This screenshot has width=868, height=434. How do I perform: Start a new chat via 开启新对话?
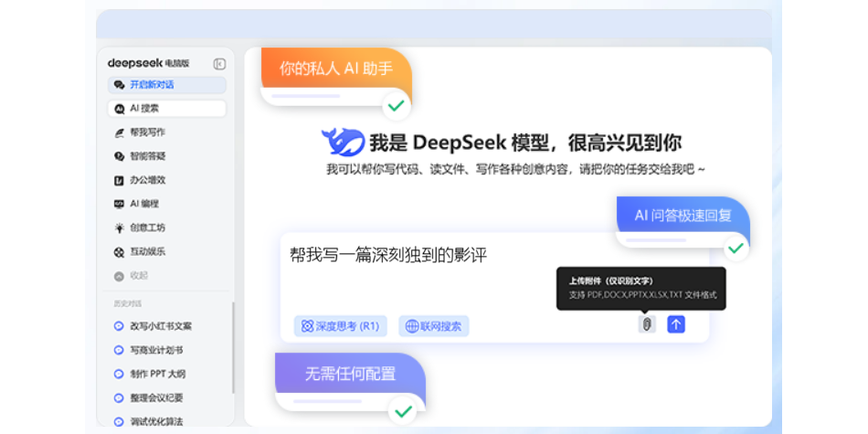166,85
